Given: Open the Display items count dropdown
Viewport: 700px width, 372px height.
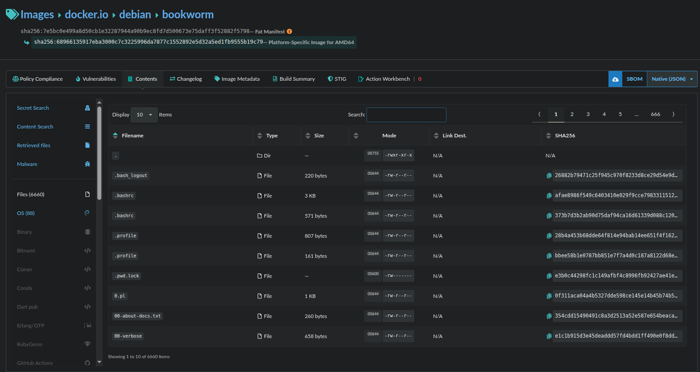Looking at the screenshot, I should point(144,115).
